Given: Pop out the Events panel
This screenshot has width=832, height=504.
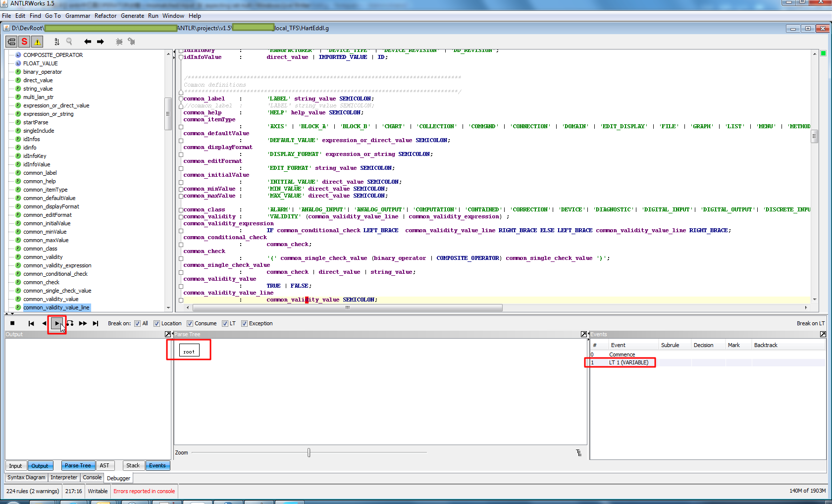Looking at the screenshot, I should click(823, 334).
